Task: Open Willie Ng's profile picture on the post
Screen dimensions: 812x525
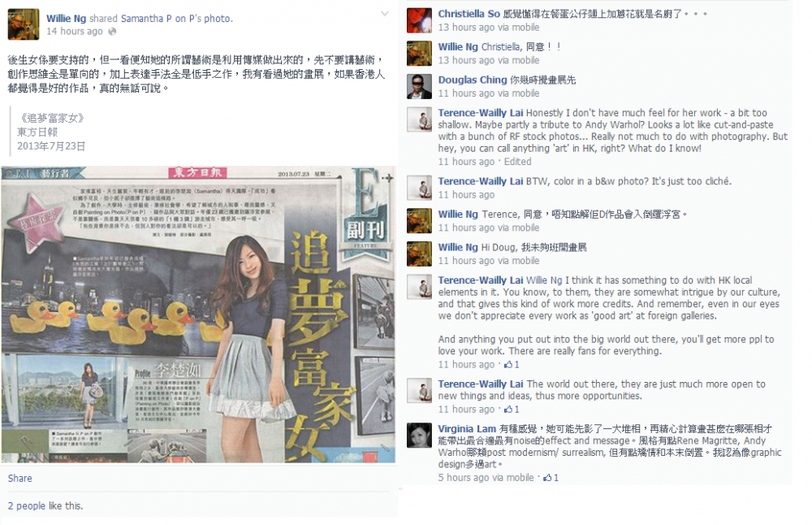Action: click(24, 24)
